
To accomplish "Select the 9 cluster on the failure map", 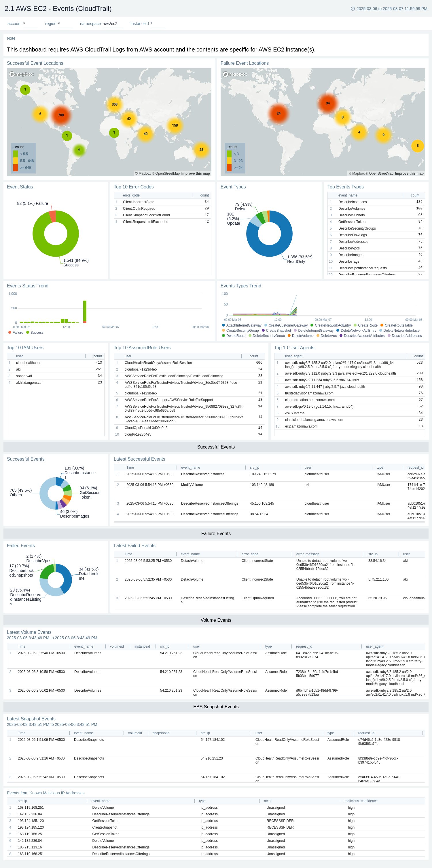I will (383, 135).
